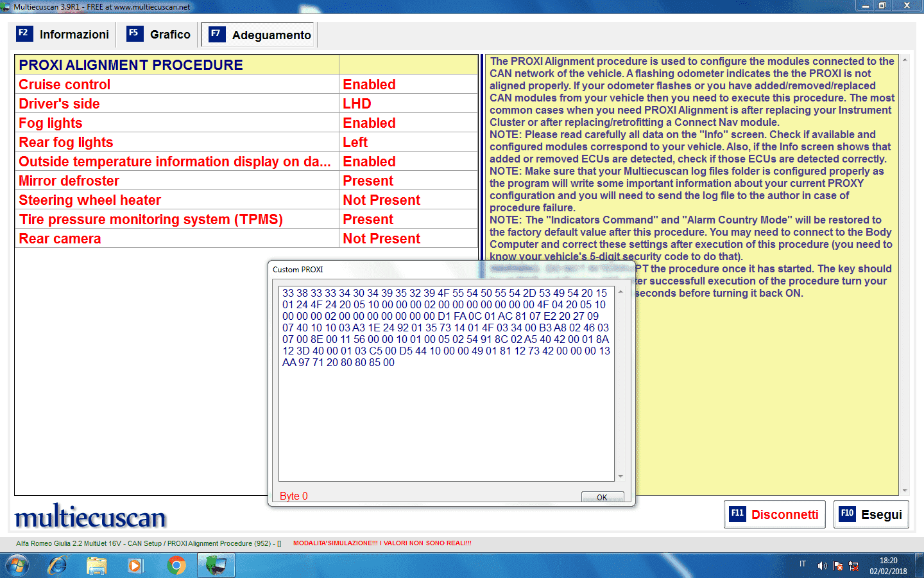Screen dimensions: 924x578
Task: Click the Multiecuscan title bar icon
Action: point(6,6)
